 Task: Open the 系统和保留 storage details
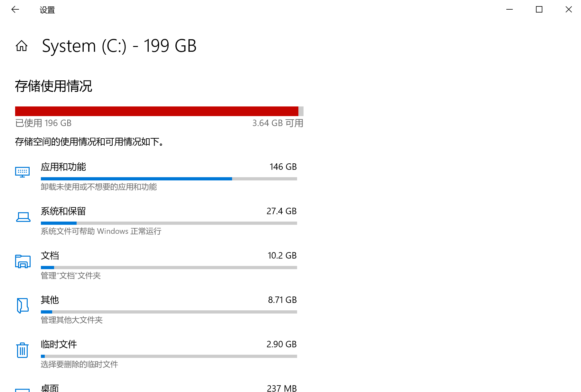tap(63, 211)
